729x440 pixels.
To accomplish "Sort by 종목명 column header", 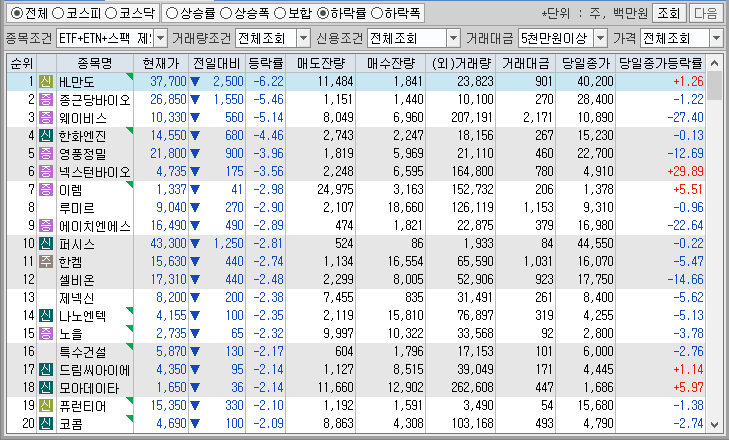I will [95, 63].
